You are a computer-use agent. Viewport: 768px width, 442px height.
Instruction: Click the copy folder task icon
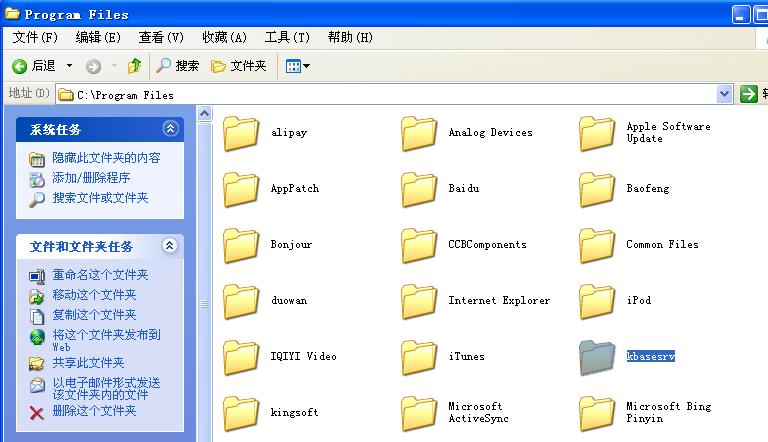[37, 317]
